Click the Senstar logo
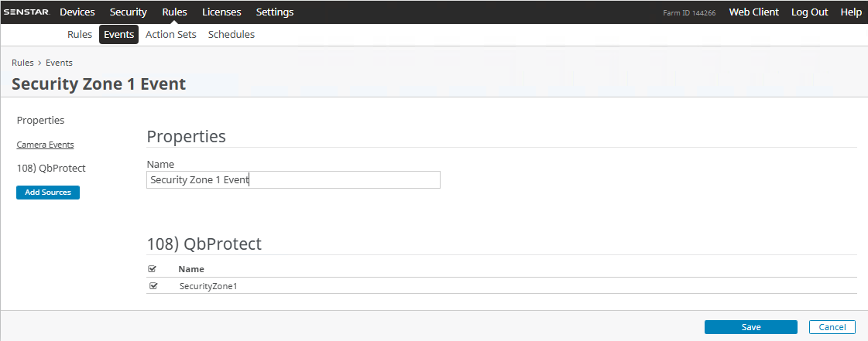This screenshot has width=868, height=341. (x=28, y=12)
